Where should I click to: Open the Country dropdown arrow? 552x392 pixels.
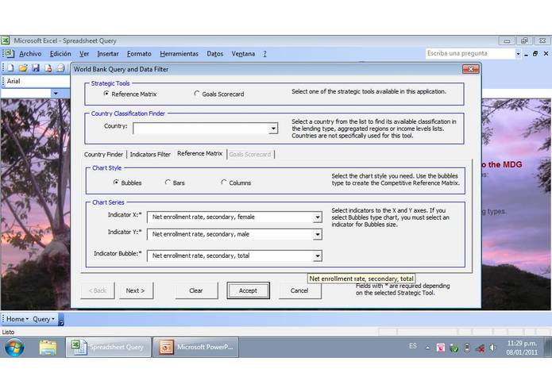(x=273, y=129)
